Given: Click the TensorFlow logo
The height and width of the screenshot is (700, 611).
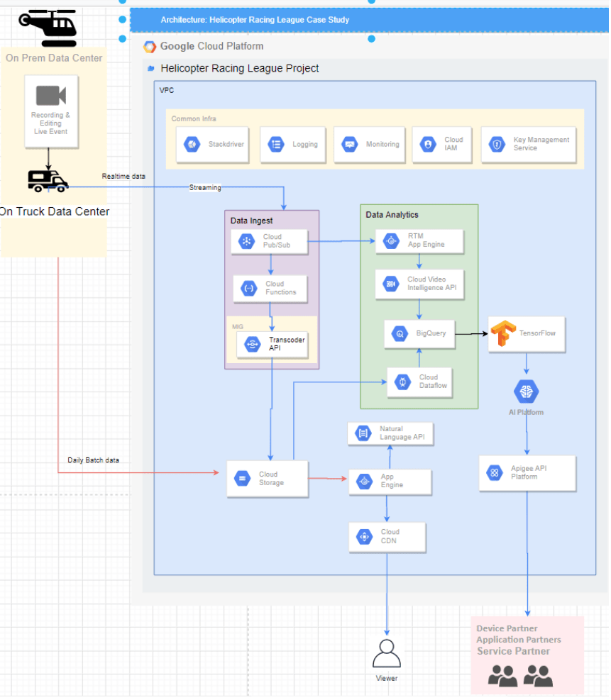Looking at the screenshot, I should coord(503,333).
